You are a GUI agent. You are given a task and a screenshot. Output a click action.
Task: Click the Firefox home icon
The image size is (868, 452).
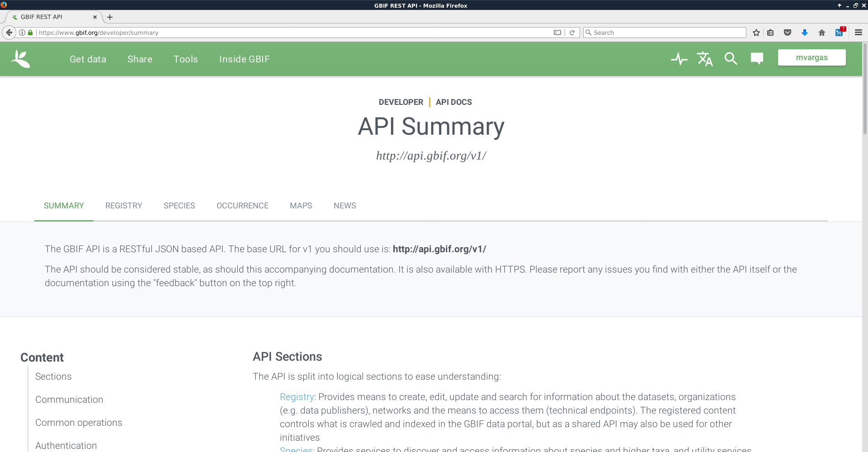click(x=822, y=33)
